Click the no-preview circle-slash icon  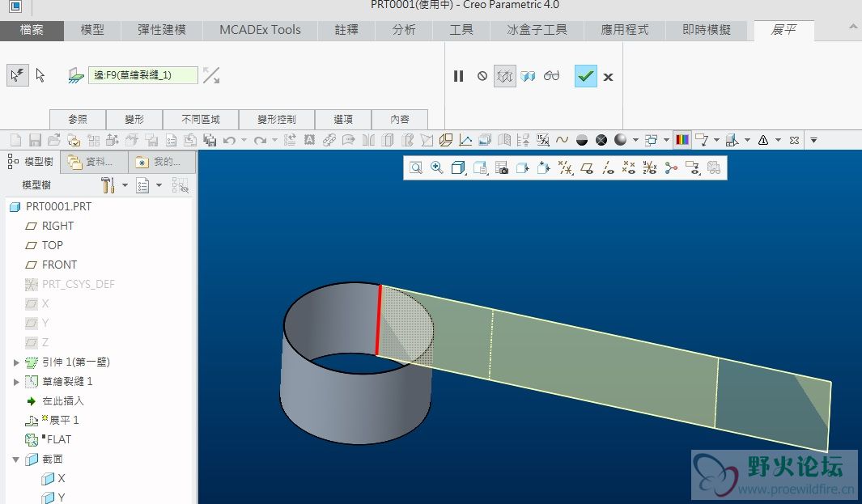pos(482,76)
